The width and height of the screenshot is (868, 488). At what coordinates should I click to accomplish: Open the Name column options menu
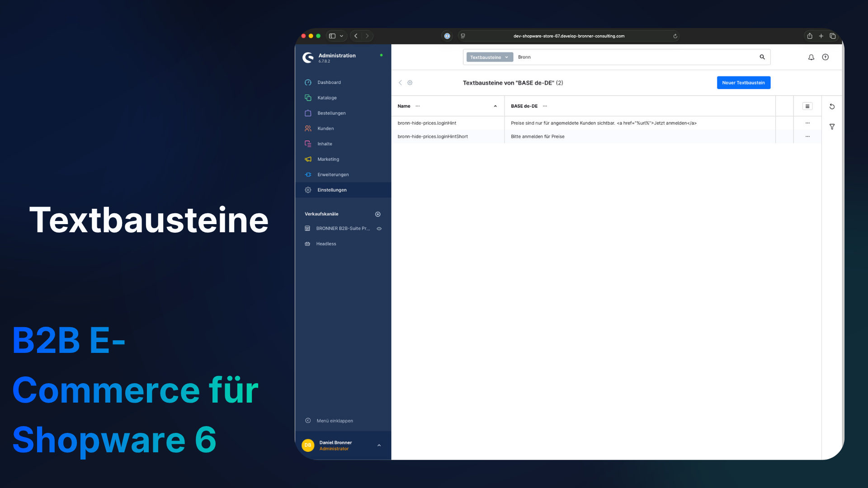pyautogui.click(x=418, y=106)
